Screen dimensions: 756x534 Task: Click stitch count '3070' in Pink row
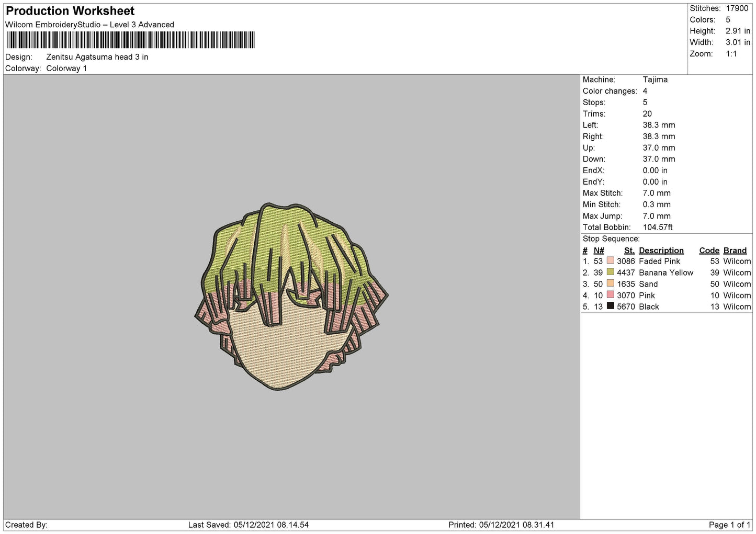[626, 296]
